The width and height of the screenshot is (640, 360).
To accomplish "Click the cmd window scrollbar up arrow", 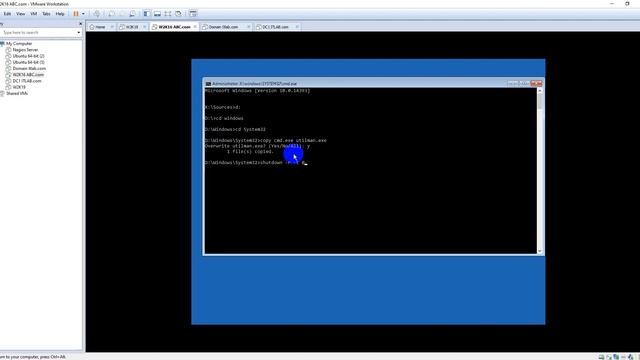I will click(540, 91).
